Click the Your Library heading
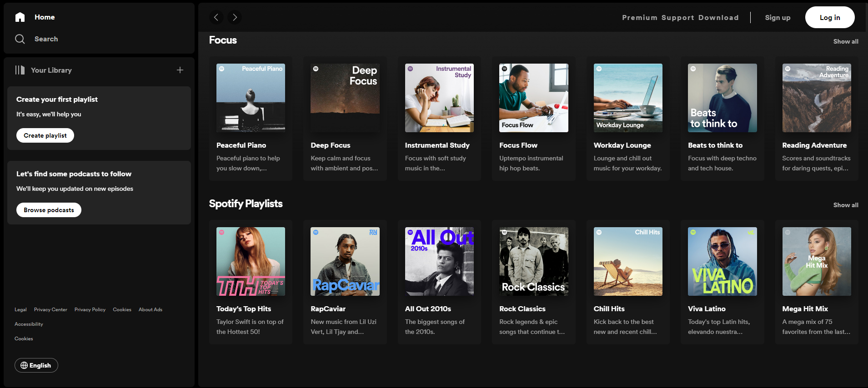The image size is (868, 388). pyautogui.click(x=51, y=70)
